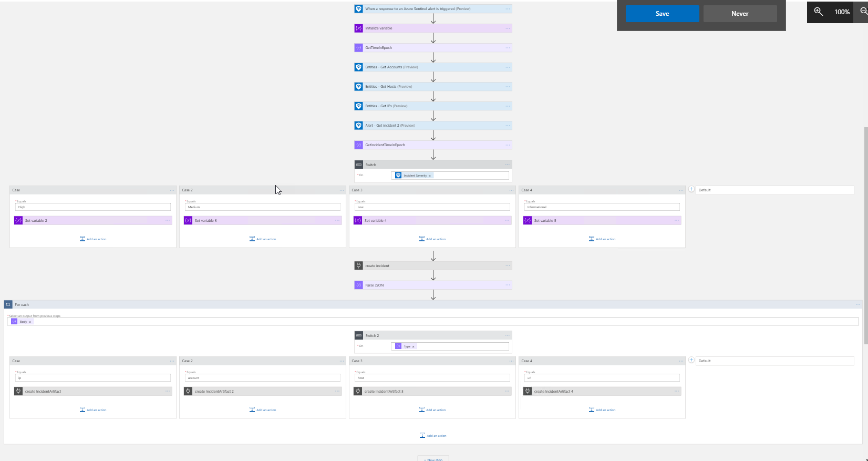This screenshot has height=461, width=868.
Task: Click Add an action under account case
Action: [263, 410]
